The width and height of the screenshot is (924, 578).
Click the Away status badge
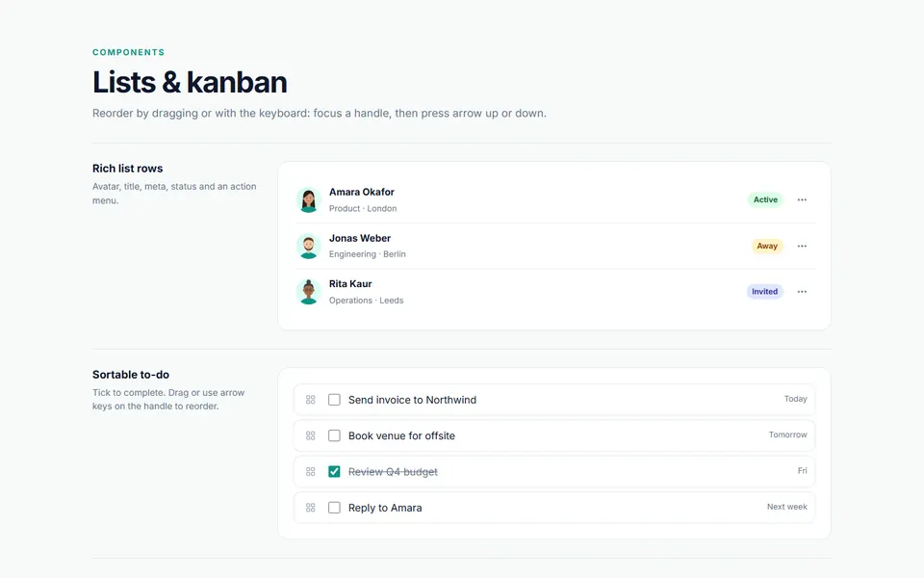767,246
